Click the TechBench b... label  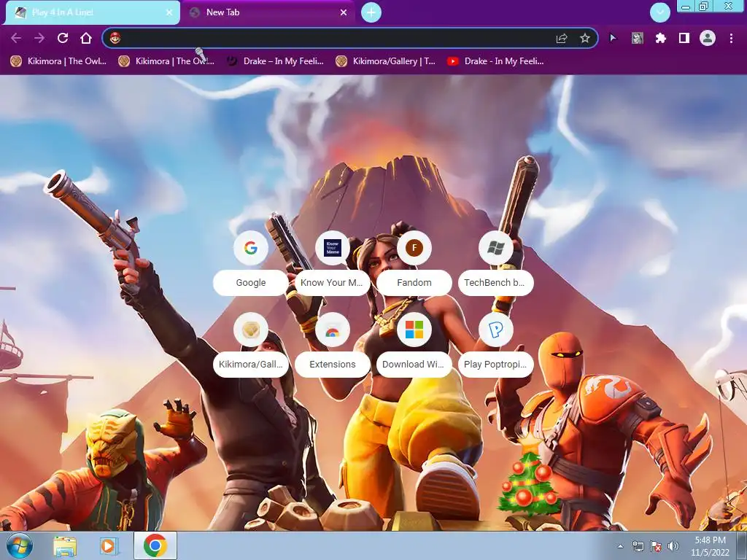495,282
